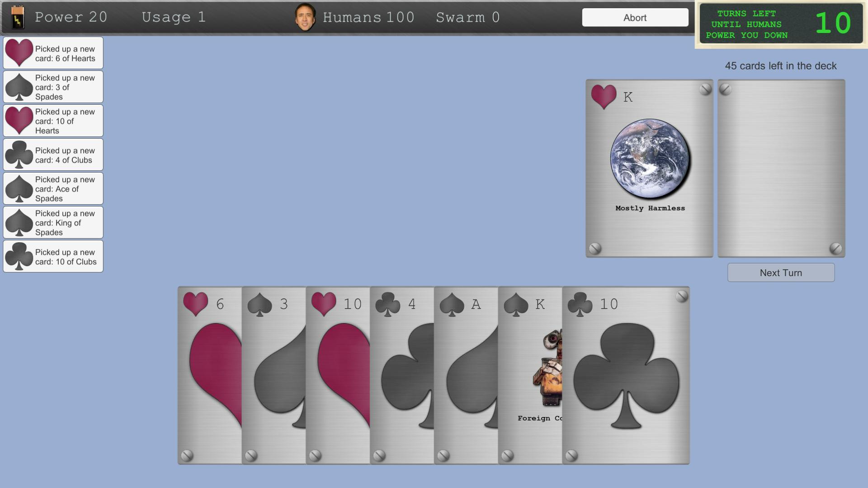The width and height of the screenshot is (868, 488).
Task: Click log text 'Picked up a new card: 6 of Hearts'
Action: pyautogui.click(x=65, y=54)
